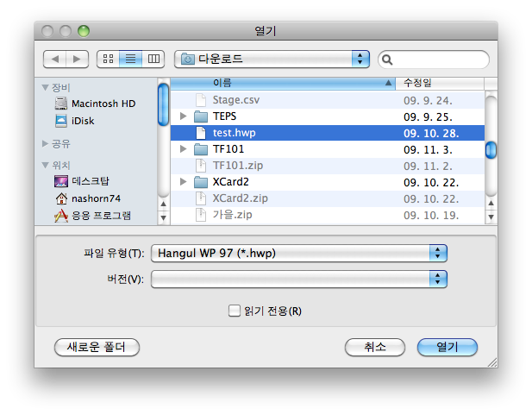
Task: Sort by 수정일 column header
Action: click(440, 83)
